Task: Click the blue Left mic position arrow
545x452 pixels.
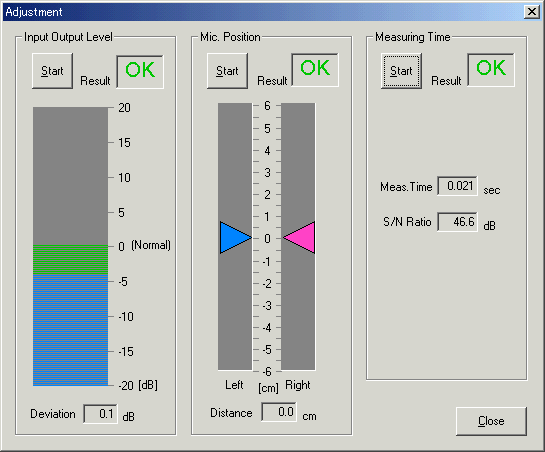Action: [x=235, y=238]
